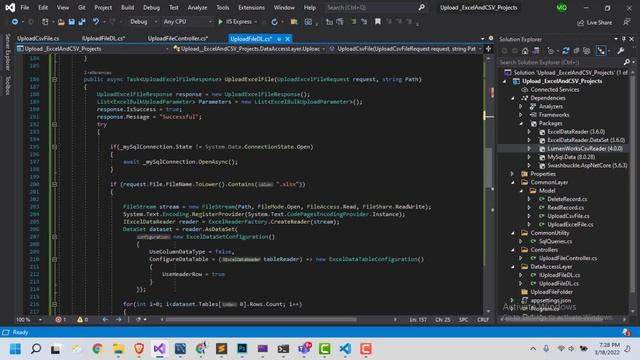Open Brave browser from taskbar
The width and height of the screenshot is (640, 360).
pos(139,349)
